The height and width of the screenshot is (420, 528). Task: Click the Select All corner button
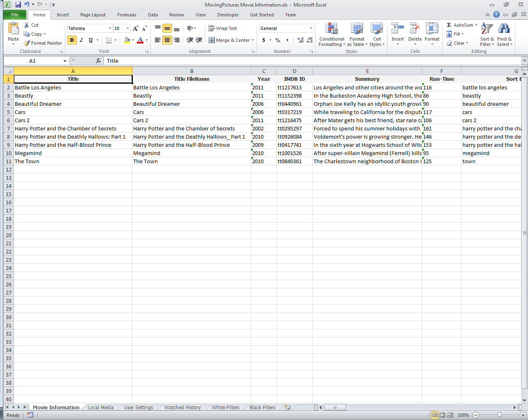click(8, 71)
